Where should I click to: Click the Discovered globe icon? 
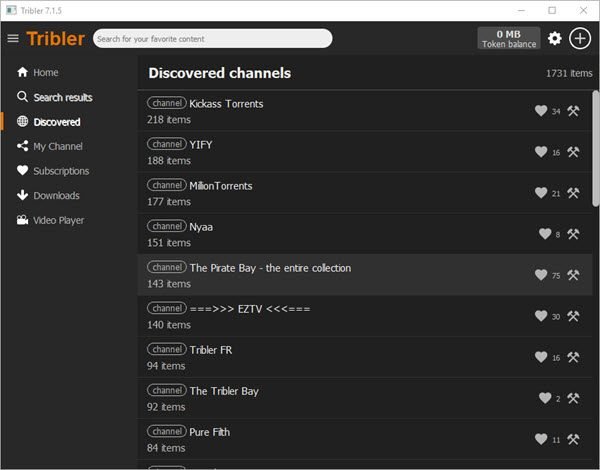[x=23, y=121]
